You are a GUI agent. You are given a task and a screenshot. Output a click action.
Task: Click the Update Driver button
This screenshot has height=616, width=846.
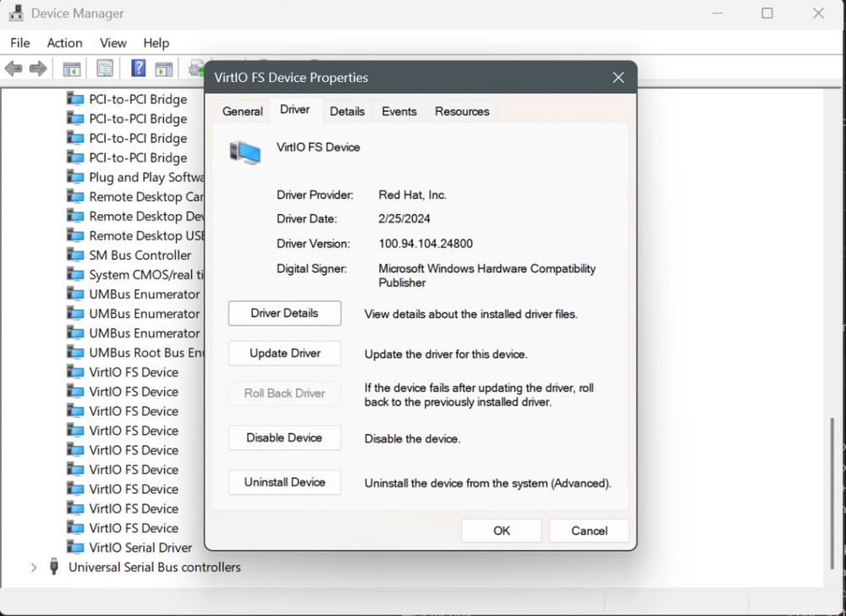pyautogui.click(x=284, y=354)
